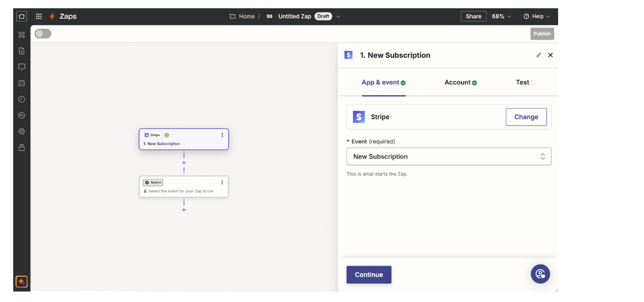Open the versions stack icon in sidebar
The height and width of the screenshot is (302, 644).
22,148
